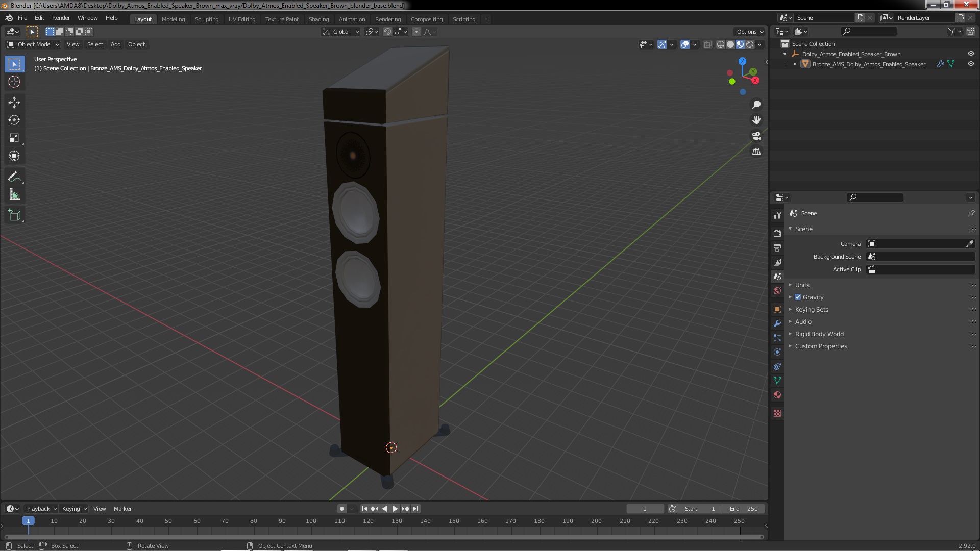Switch perspective/orthographic grid icon
This screenshot has height=551, width=980.
coord(756,152)
